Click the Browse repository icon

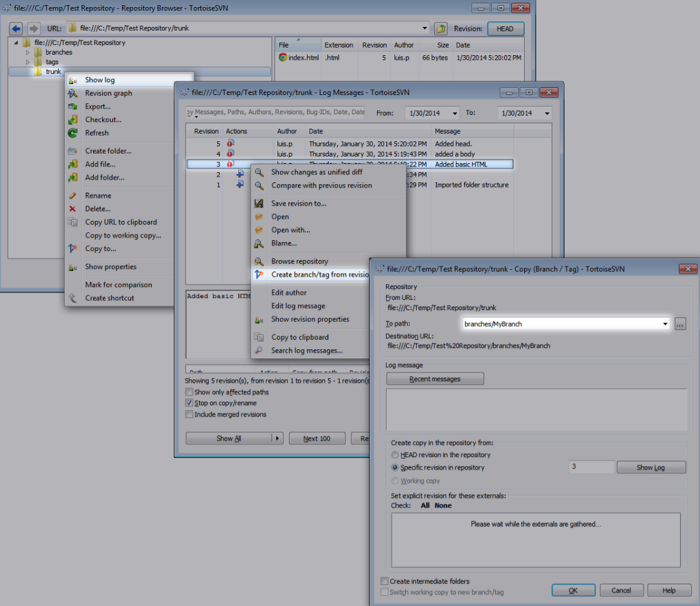click(259, 261)
